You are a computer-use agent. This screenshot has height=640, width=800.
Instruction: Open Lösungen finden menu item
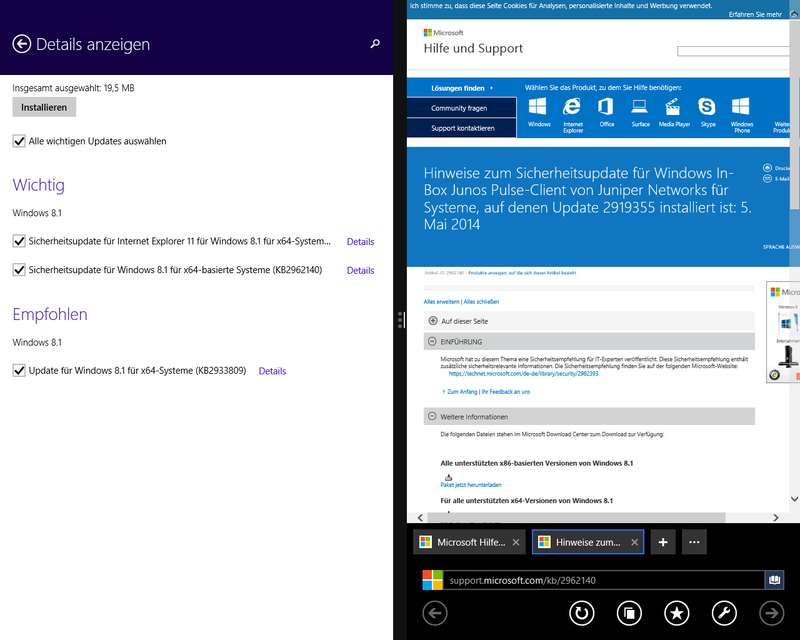pyautogui.click(x=462, y=88)
